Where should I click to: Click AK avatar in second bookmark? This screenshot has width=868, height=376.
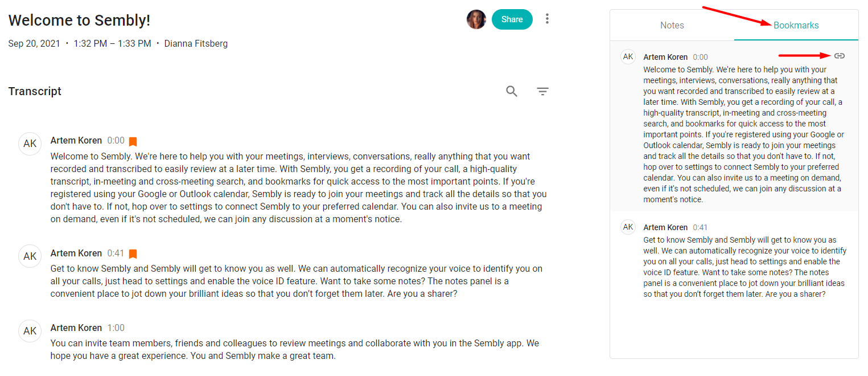(x=628, y=227)
